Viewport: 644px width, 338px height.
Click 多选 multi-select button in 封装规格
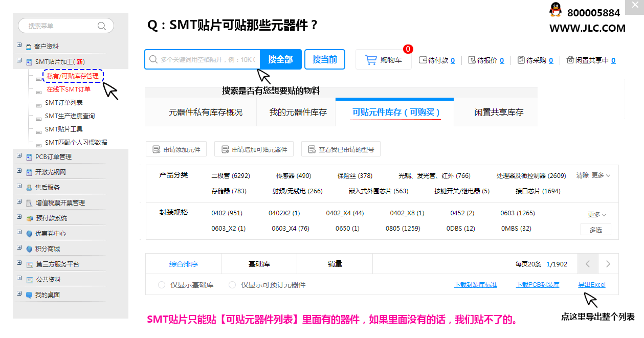[595, 230]
